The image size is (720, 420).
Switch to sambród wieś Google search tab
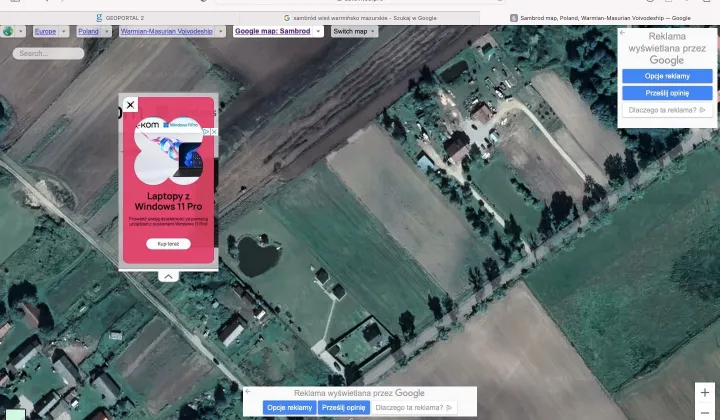tap(360, 18)
